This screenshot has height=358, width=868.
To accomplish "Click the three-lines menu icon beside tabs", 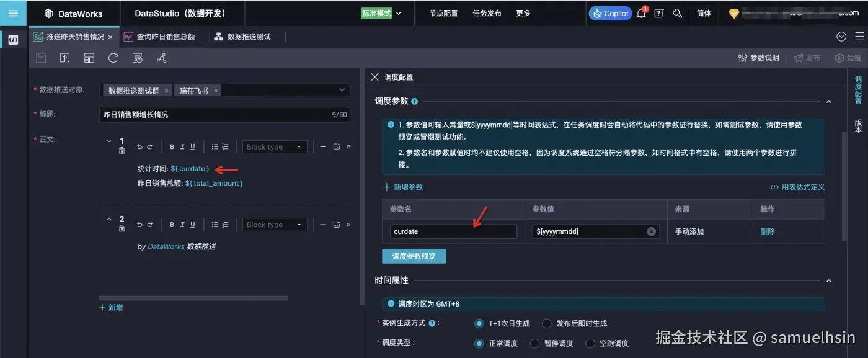I will coord(859,37).
